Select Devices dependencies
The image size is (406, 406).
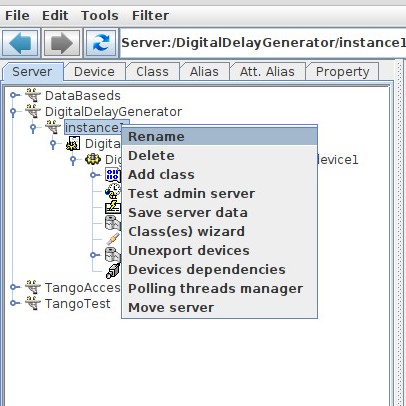click(x=219, y=270)
